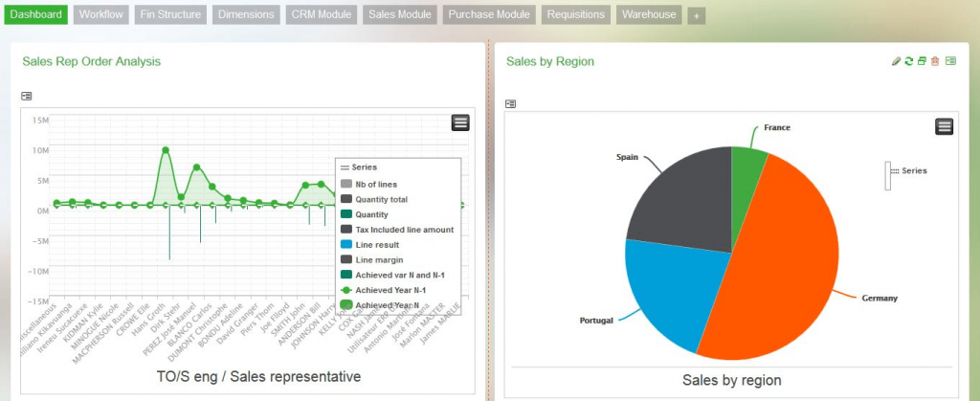Open the pie chart hamburger context menu
Screen dimensions: 980x401
(x=944, y=127)
